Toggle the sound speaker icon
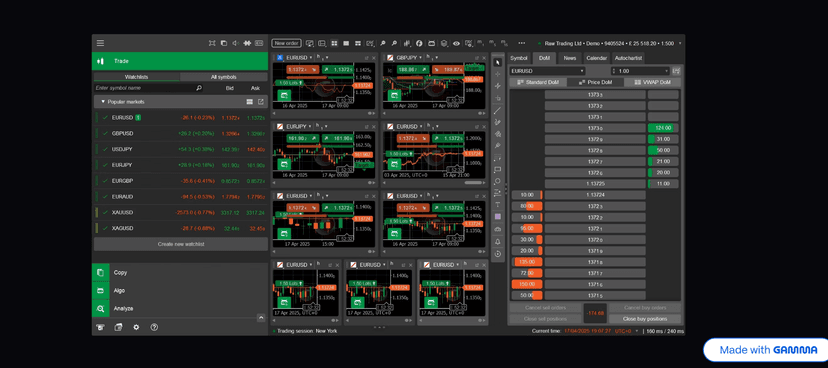 tap(236, 43)
